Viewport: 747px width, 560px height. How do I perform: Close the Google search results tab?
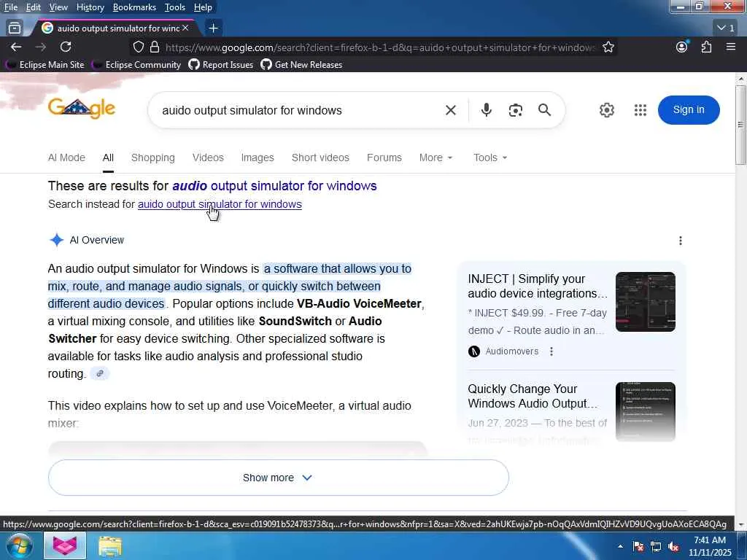(185, 28)
